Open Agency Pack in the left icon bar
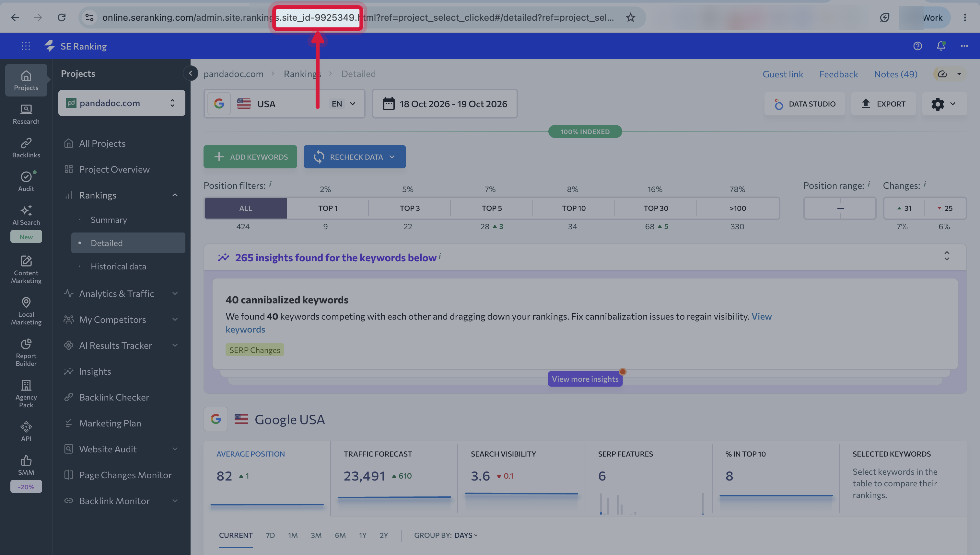The height and width of the screenshot is (555, 980). point(26,394)
